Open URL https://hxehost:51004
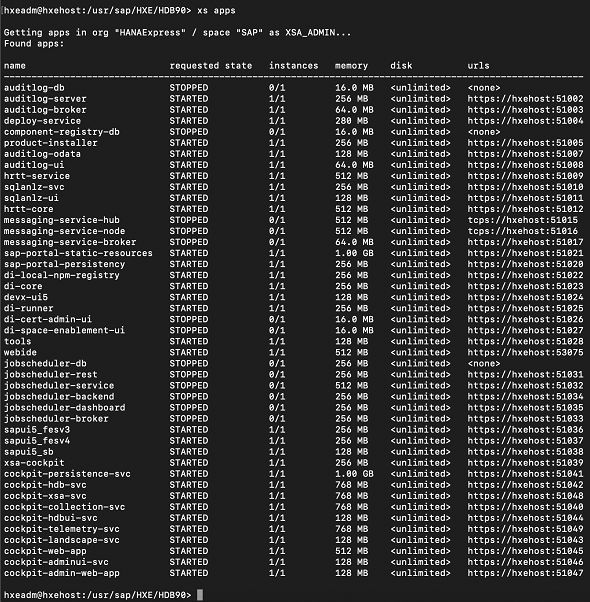590x602 pixels. [525, 121]
